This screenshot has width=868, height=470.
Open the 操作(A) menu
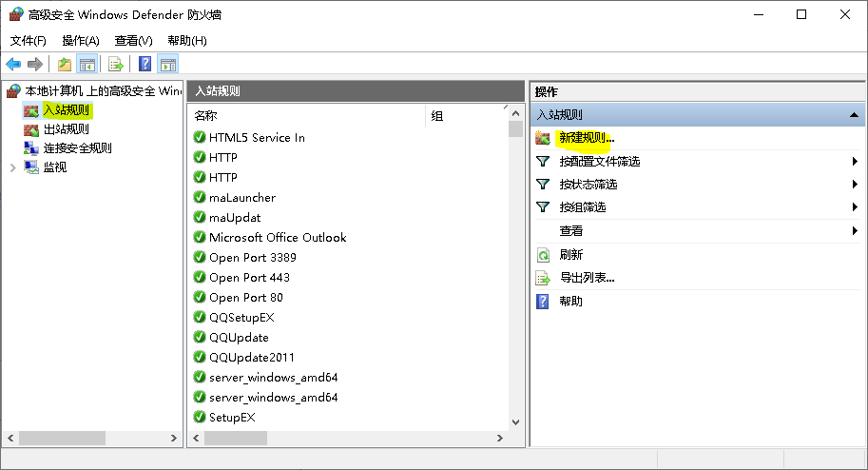point(81,41)
